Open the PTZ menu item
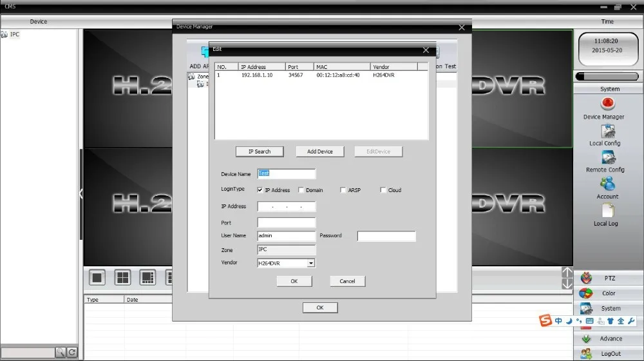Viewport: 644px width, 361px height. point(609,278)
